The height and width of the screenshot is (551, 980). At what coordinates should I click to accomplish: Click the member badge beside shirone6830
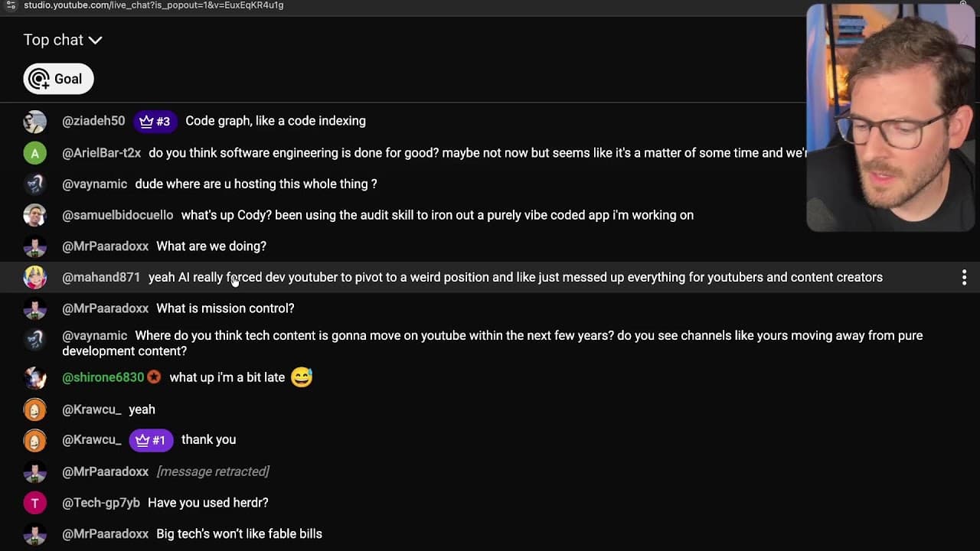[x=154, y=377]
